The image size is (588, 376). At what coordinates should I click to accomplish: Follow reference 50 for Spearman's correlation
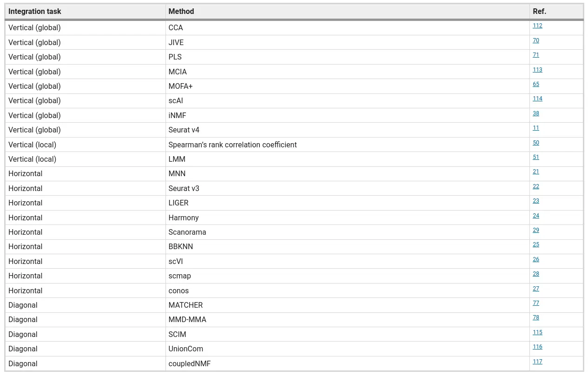point(536,143)
